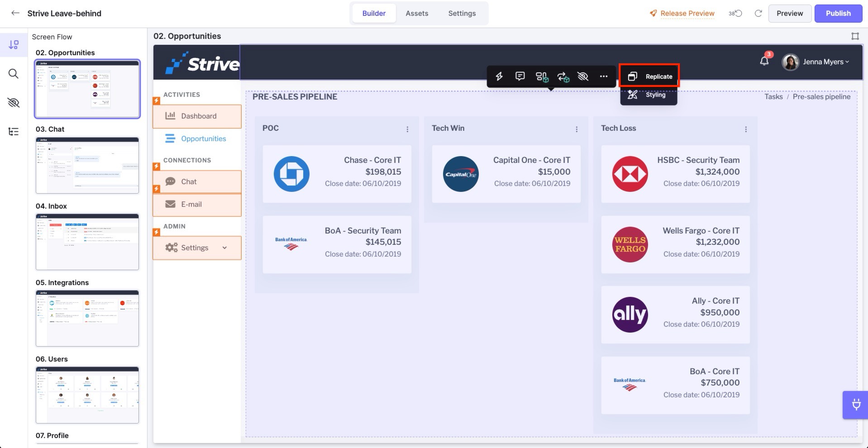This screenshot has height=448, width=868.
Task: Click Bank of America logo on BoA - Security Team card
Action: [x=291, y=244]
